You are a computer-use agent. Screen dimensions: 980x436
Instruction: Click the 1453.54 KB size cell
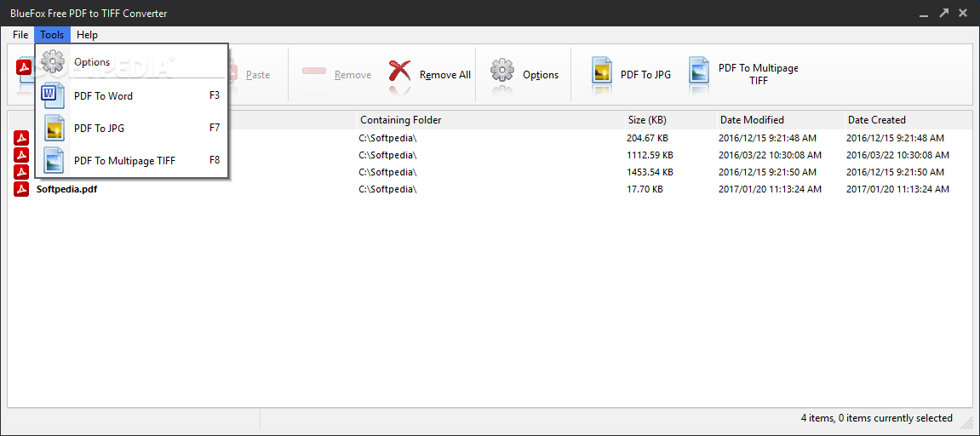[650, 171]
